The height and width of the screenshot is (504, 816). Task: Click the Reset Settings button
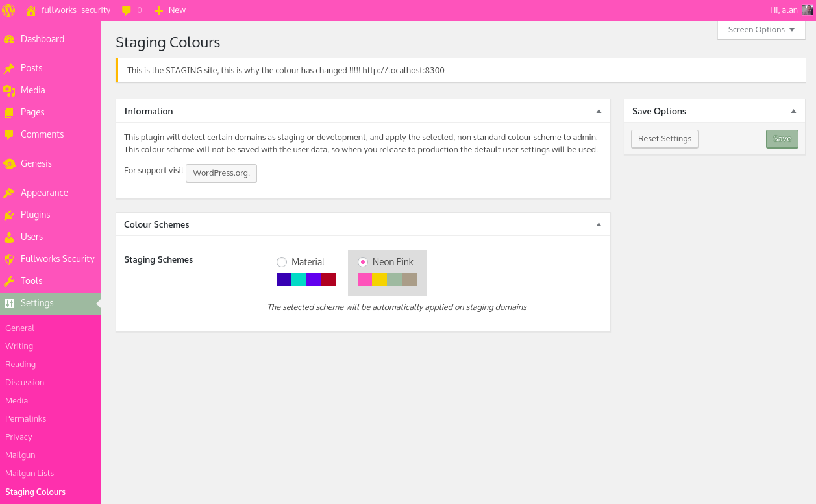point(665,139)
